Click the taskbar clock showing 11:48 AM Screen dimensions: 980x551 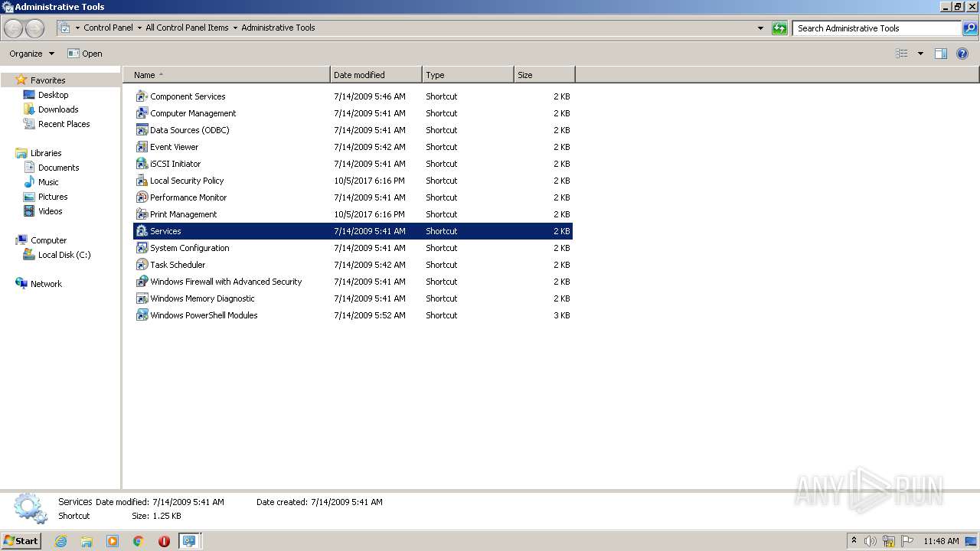click(x=941, y=541)
